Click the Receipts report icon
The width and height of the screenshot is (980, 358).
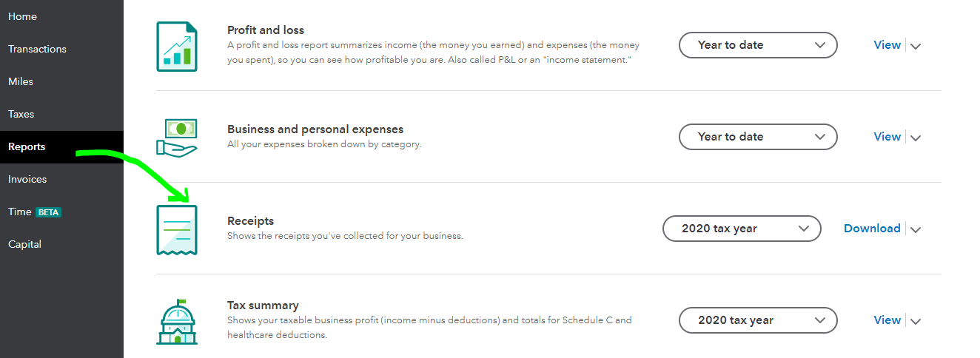(x=177, y=229)
